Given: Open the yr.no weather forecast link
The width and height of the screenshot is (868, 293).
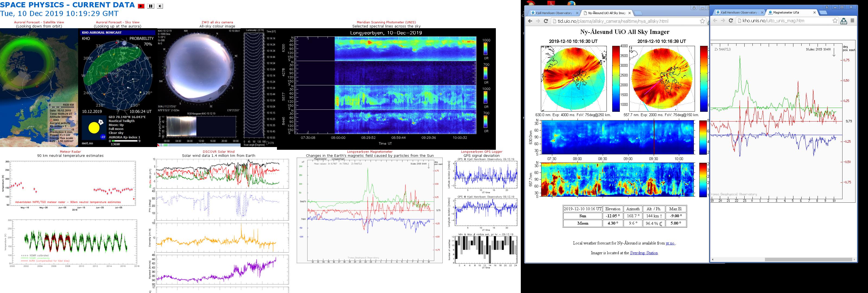Looking at the screenshot, I should pyautogui.click(x=670, y=243).
